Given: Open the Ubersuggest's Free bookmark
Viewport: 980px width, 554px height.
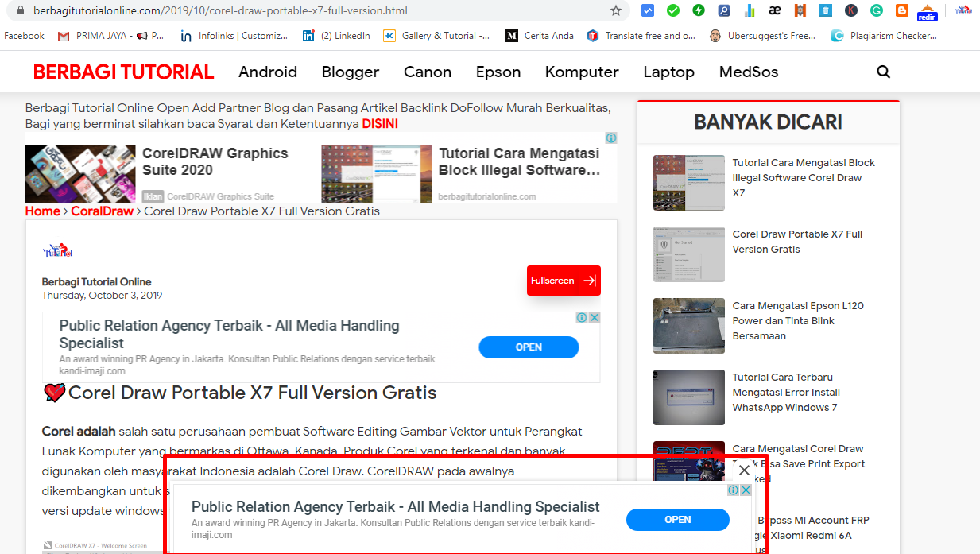Looking at the screenshot, I should 763,36.
